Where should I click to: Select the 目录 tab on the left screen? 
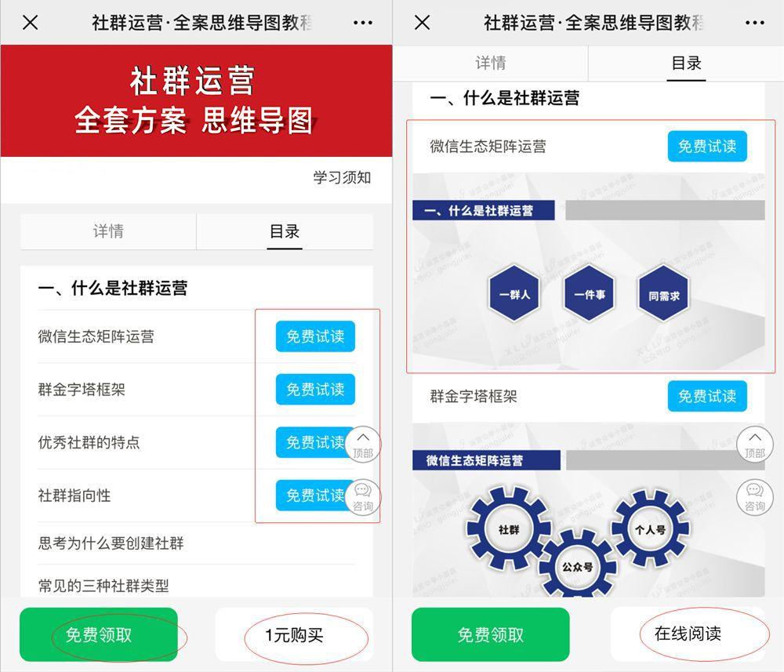(x=285, y=231)
